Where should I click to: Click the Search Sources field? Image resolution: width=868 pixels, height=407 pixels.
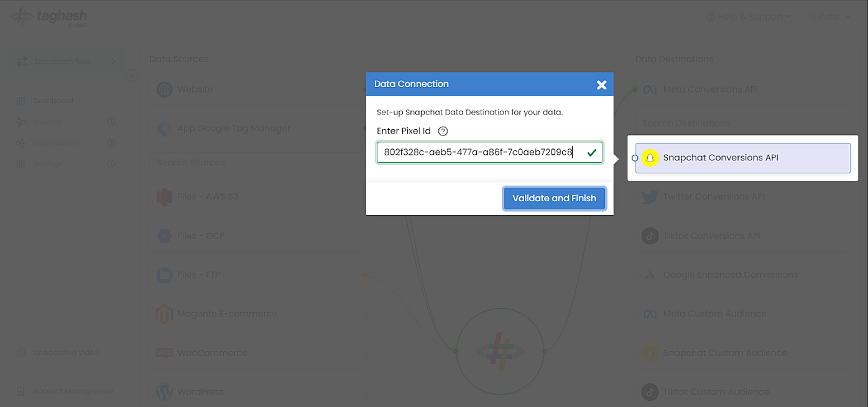click(257, 163)
